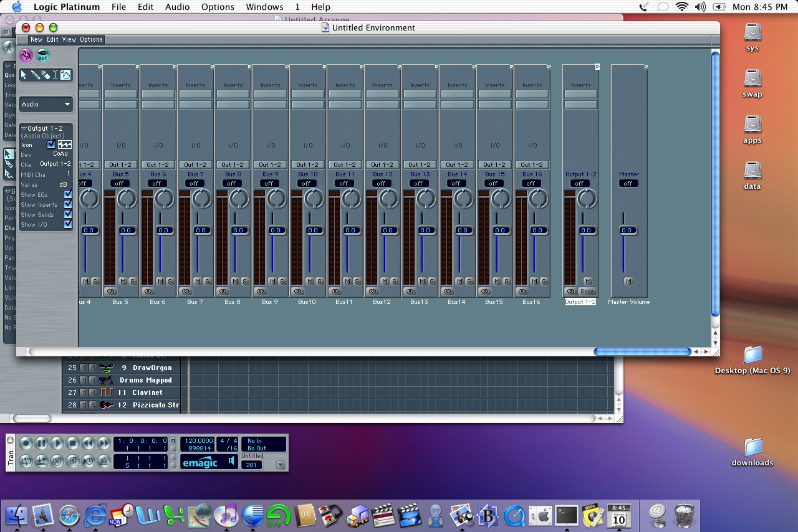The width and height of the screenshot is (798, 532).
Task: Enable the metronome click button in transport
Action: click(x=104, y=462)
